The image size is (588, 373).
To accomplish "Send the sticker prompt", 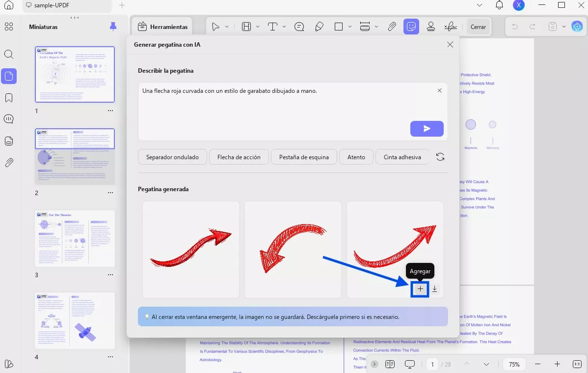I will (427, 128).
